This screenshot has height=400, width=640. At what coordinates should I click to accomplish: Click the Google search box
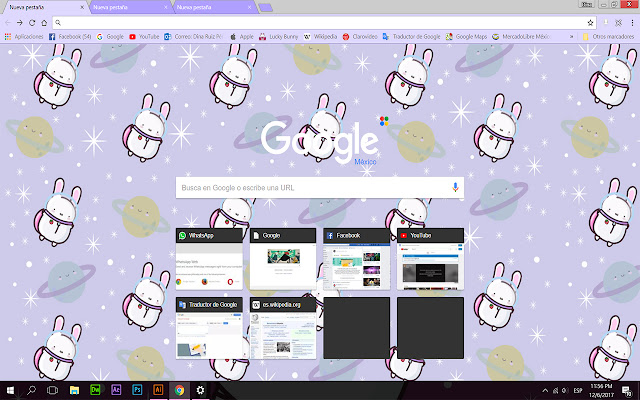pyautogui.click(x=320, y=188)
